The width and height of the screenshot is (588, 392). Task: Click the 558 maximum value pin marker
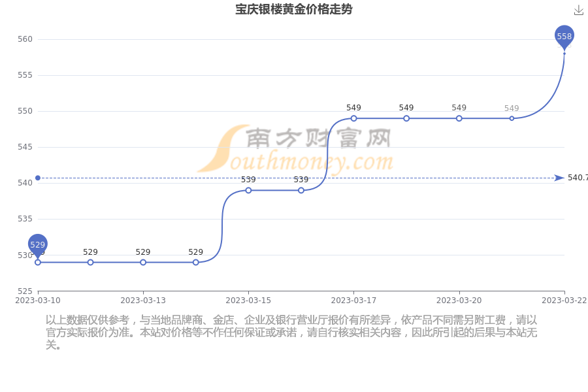[564, 37]
